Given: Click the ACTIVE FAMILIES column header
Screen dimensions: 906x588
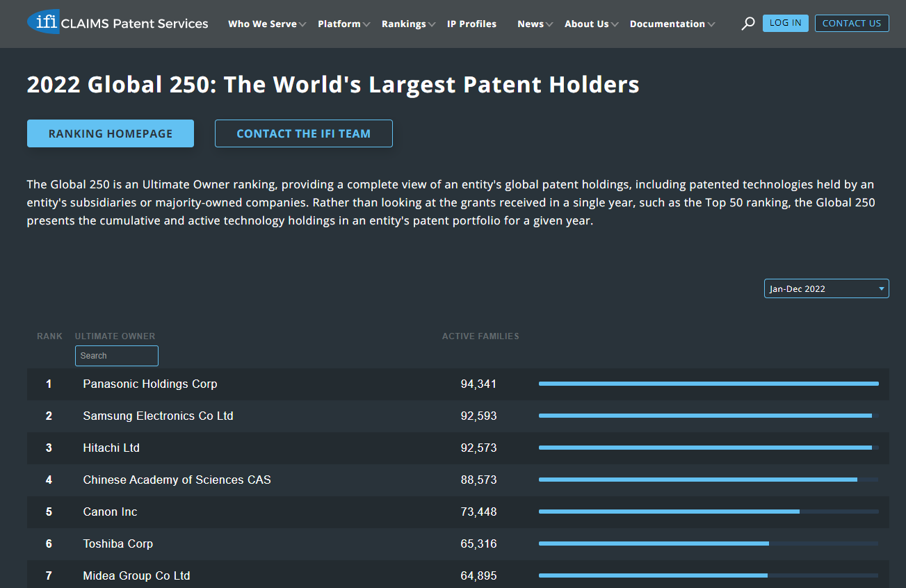Looking at the screenshot, I should [x=480, y=336].
